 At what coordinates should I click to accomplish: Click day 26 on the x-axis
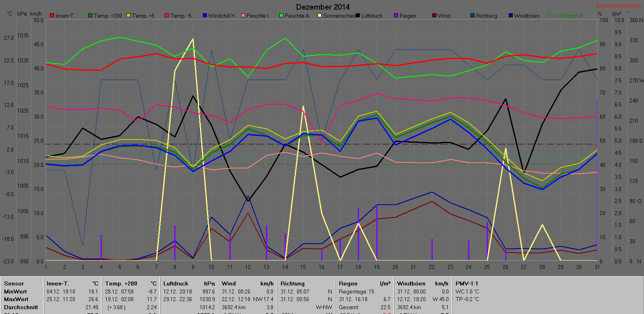(505, 267)
